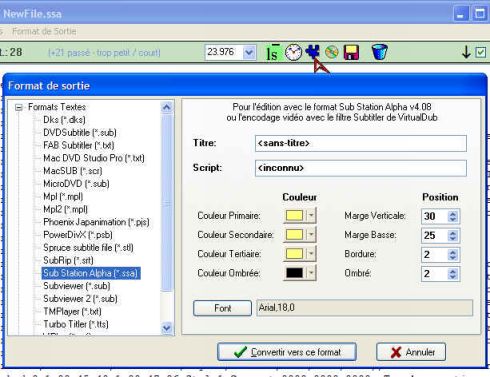Screen dimensions: 490x377
Task: Click the blue puzzle piece format icon
Action: (313, 52)
